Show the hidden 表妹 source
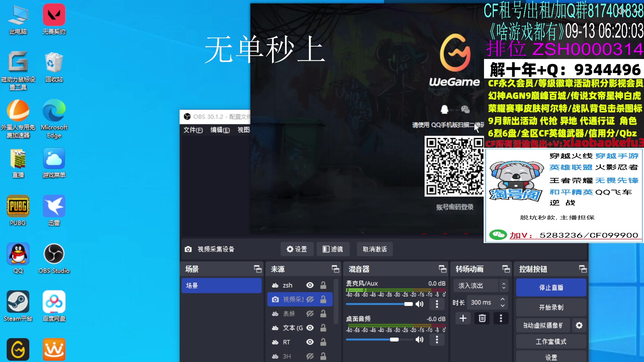The width and height of the screenshot is (644, 362). [x=310, y=314]
